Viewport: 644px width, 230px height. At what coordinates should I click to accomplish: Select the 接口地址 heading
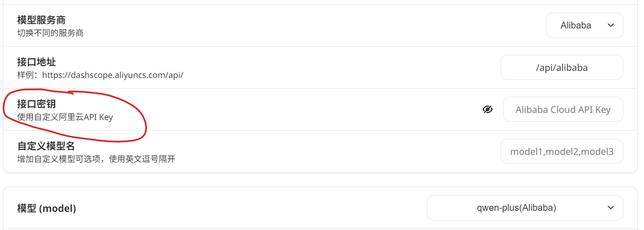[36, 62]
